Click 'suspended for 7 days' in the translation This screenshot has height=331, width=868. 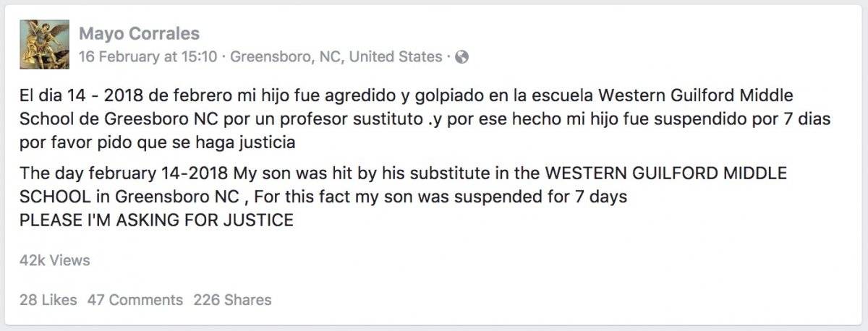(x=551, y=197)
